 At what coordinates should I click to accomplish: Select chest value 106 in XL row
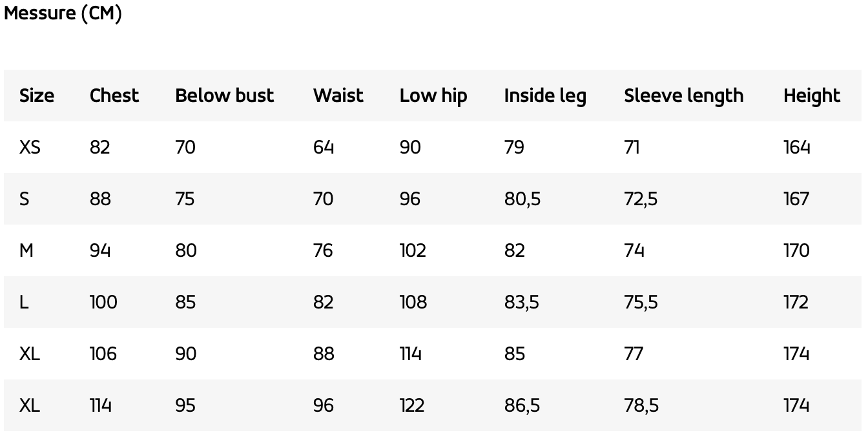pyautogui.click(x=103, y=354)
